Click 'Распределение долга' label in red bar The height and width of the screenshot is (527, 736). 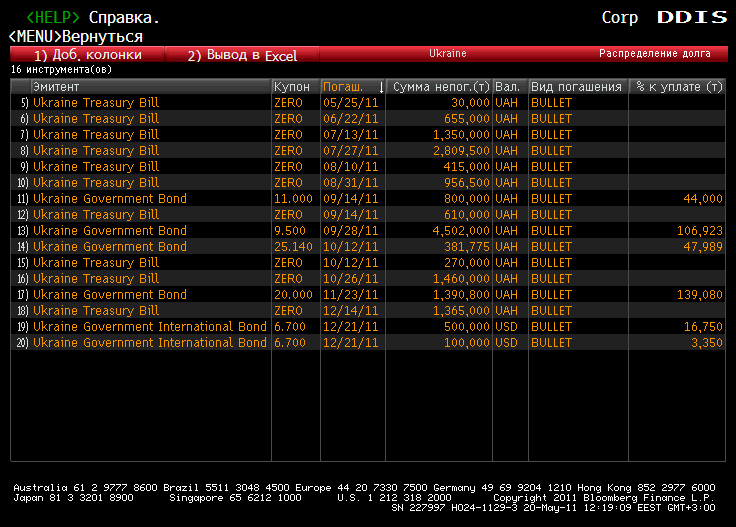click(654, 53)
